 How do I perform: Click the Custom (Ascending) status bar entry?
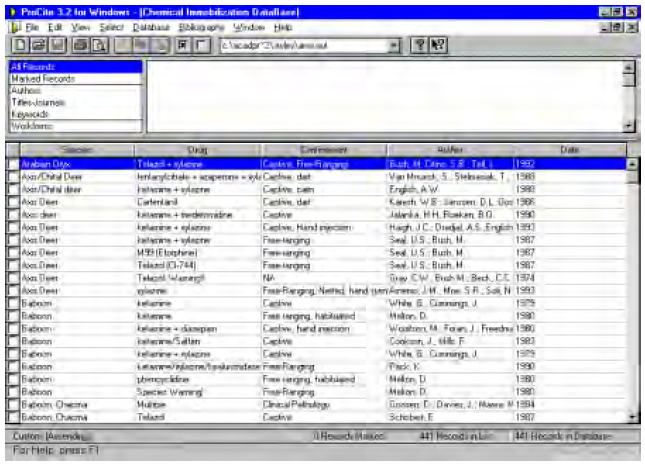52,436
